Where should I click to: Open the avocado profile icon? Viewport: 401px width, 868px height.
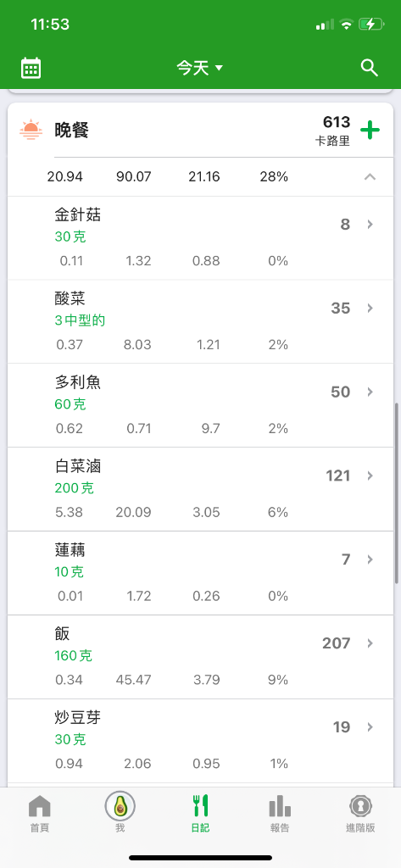[120, 808]
